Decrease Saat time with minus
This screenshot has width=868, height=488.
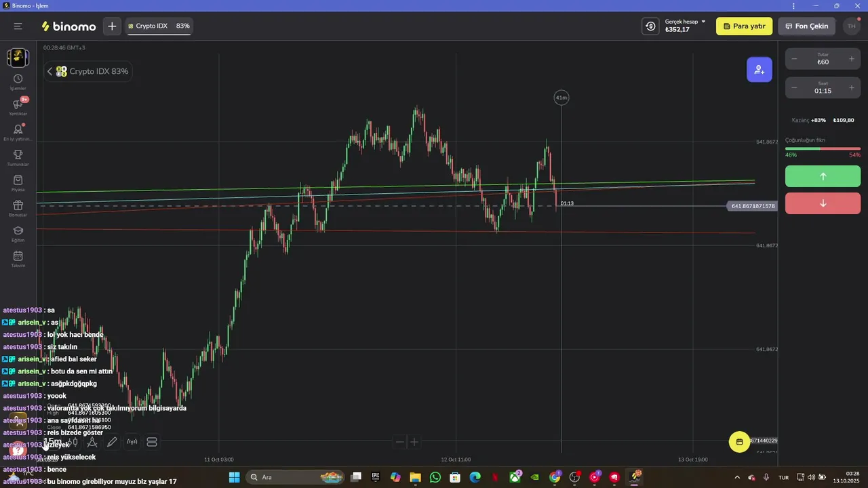coord(794,88)
